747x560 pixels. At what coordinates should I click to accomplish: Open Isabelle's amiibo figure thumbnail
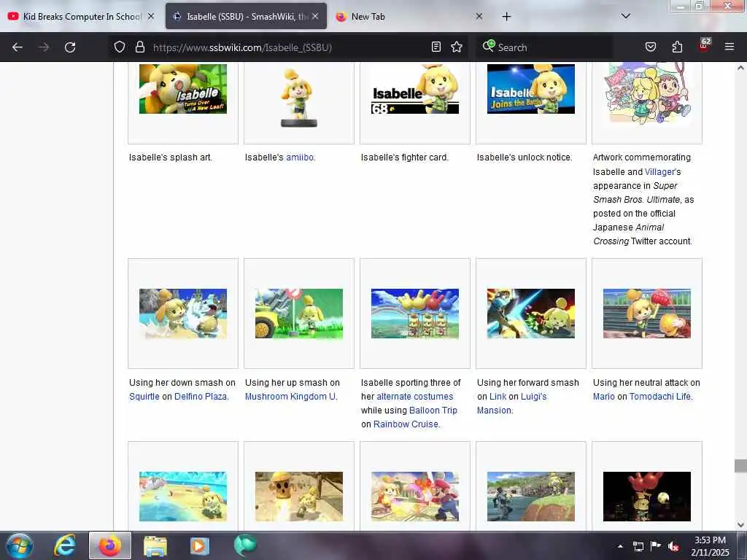pos(298,97)
